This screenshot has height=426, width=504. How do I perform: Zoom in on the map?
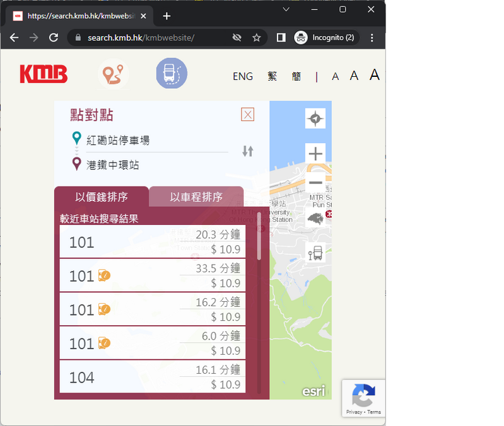click(x=315, y=153)
